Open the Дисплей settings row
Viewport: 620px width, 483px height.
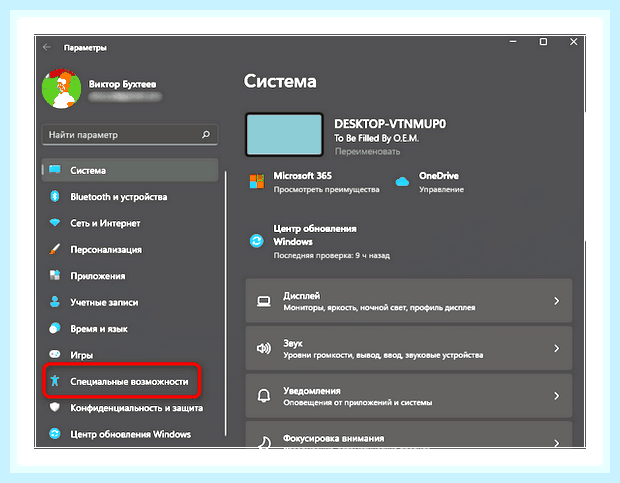(x=409, y=301)
